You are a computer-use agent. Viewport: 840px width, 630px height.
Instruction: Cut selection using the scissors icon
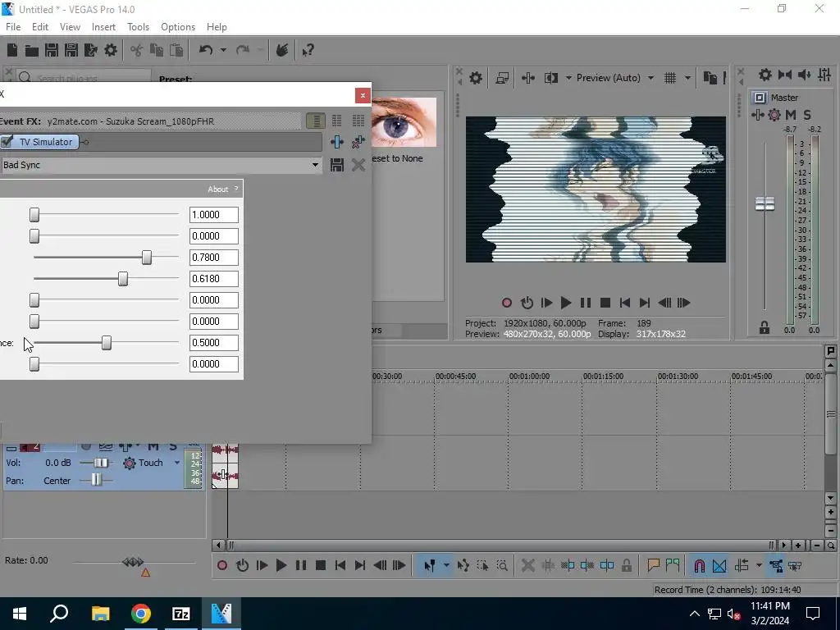[137, 50]
